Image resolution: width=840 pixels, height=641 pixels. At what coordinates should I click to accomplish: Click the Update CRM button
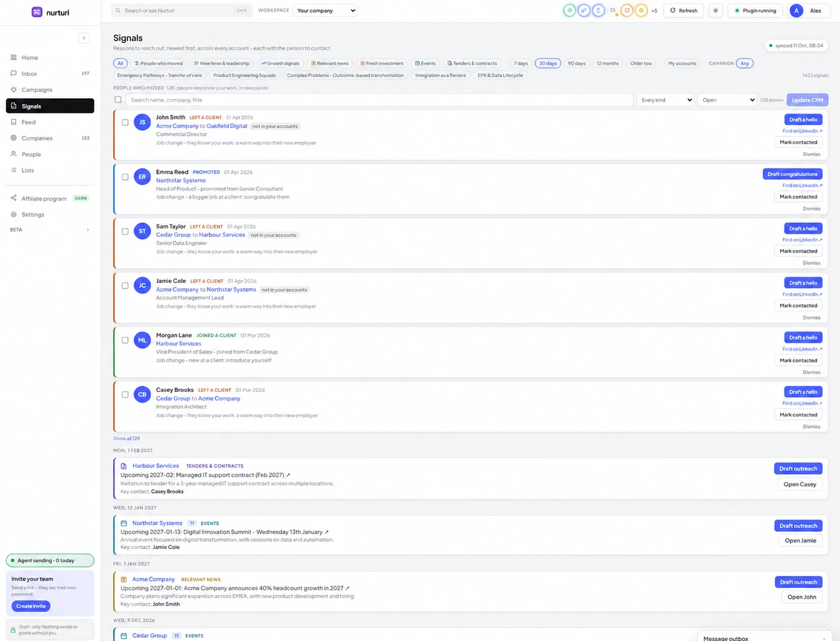807,100
